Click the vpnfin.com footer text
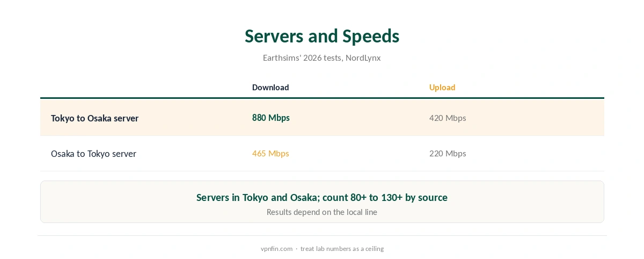This screenshot has height=259, width=644. [x=276, y=249]
